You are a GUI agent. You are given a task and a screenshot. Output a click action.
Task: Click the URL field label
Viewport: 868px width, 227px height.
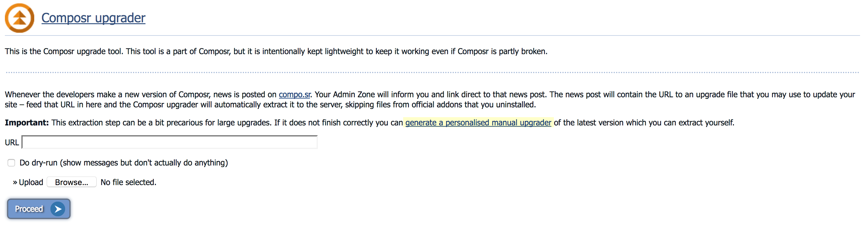coord(12,143)
